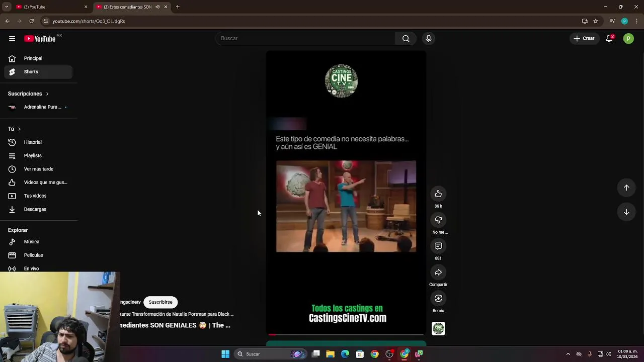644x362 pixels.
Task: Open the Chrome profile avatar
Action: [x=624, y=21]
